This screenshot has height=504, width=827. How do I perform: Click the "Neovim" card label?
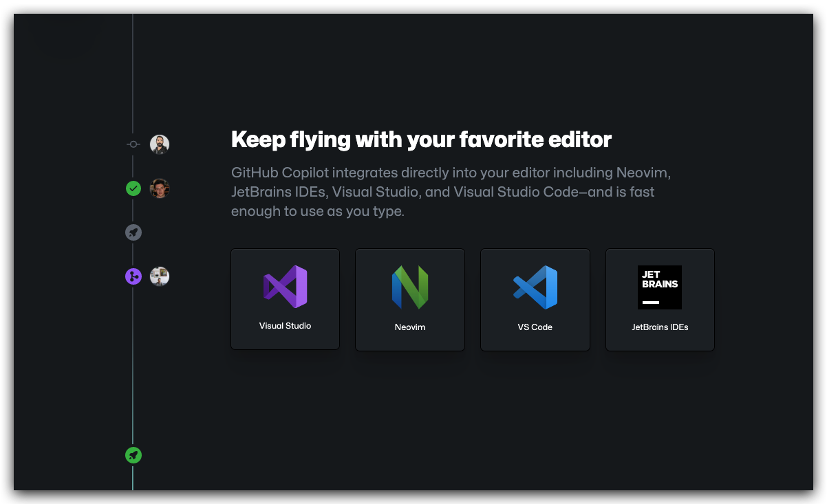[x=410, y=327]
